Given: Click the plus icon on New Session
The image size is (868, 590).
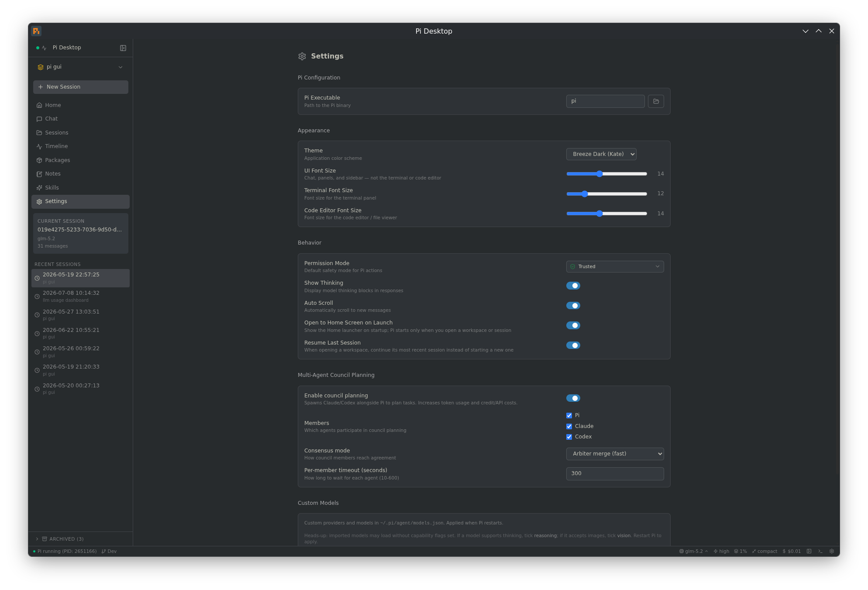Looking at the screenshot, I should point(41,87).
